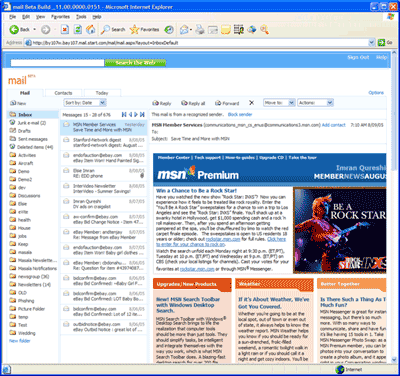Open the Sent messages folder
This screenshot has width=400, height=376.
tap(33, 139)
